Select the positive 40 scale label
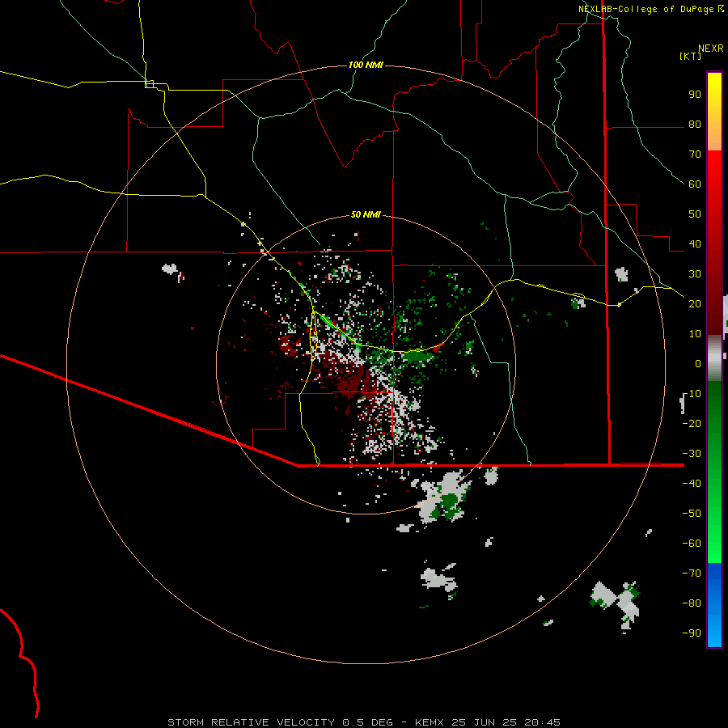The height and width of the screenshot is (728, 728). click(695, 243)
